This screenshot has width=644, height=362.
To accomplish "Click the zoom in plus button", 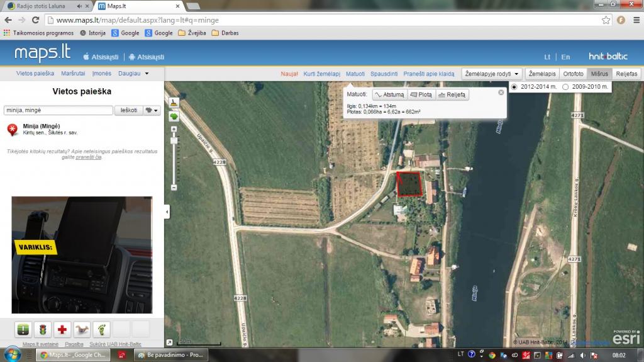I will [174, 128].
